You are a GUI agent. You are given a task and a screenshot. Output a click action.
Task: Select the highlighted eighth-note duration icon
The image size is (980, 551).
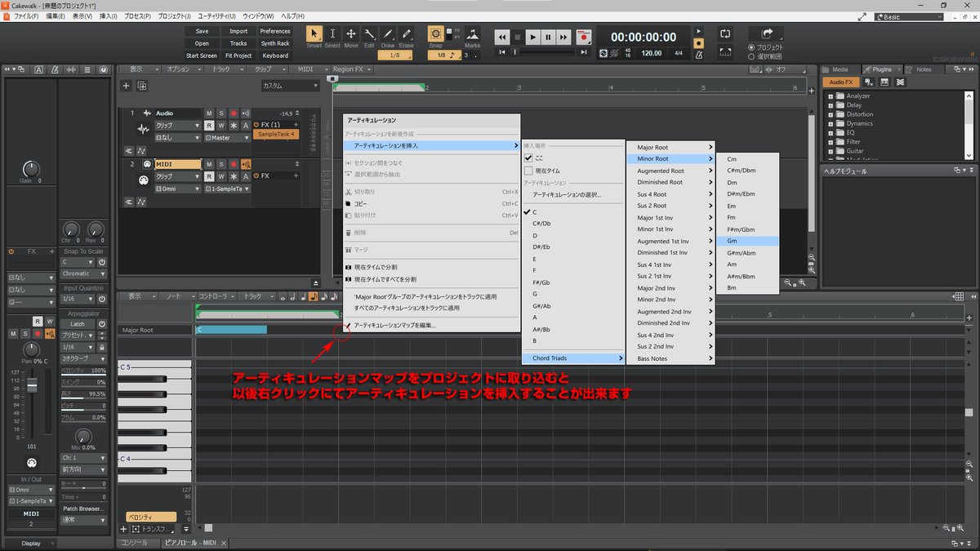tap(312, 296)
